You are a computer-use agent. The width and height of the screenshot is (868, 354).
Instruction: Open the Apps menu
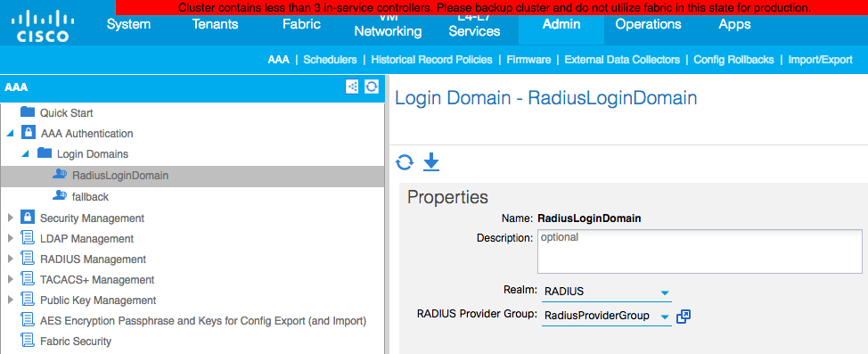click(734, 24)
